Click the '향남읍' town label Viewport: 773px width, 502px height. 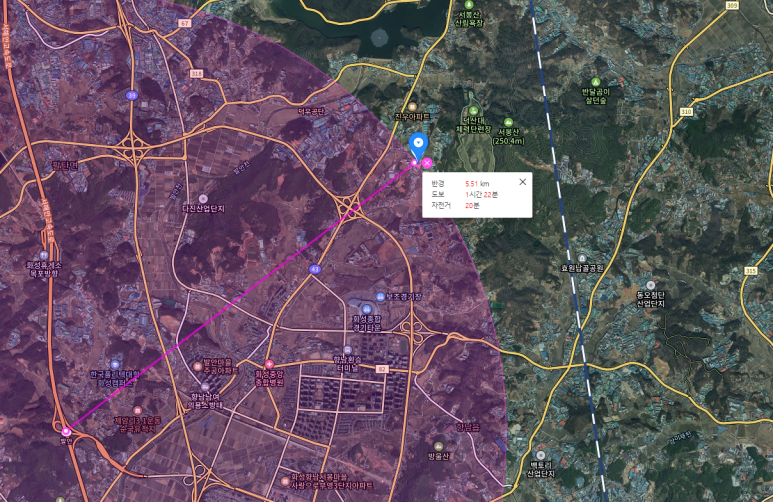467,427
